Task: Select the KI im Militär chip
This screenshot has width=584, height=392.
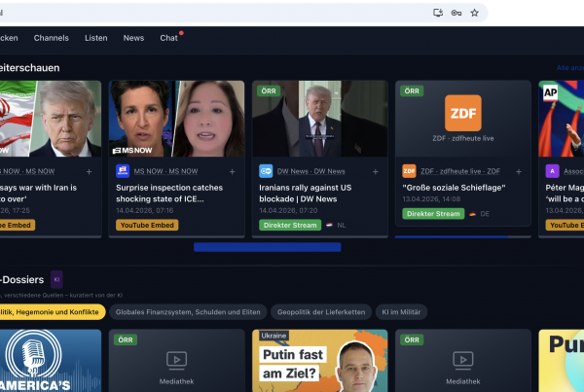Action: click(x=401, y=312)
